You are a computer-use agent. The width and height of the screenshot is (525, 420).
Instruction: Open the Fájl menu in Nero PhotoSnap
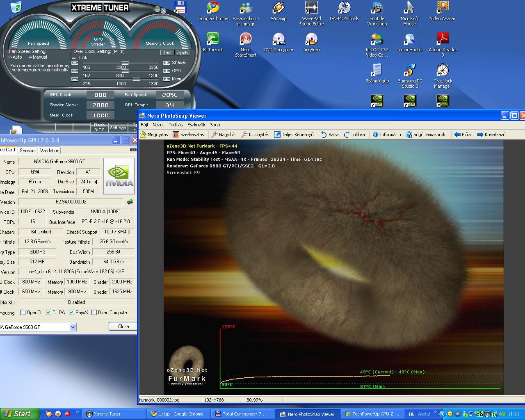click(144, 125)
